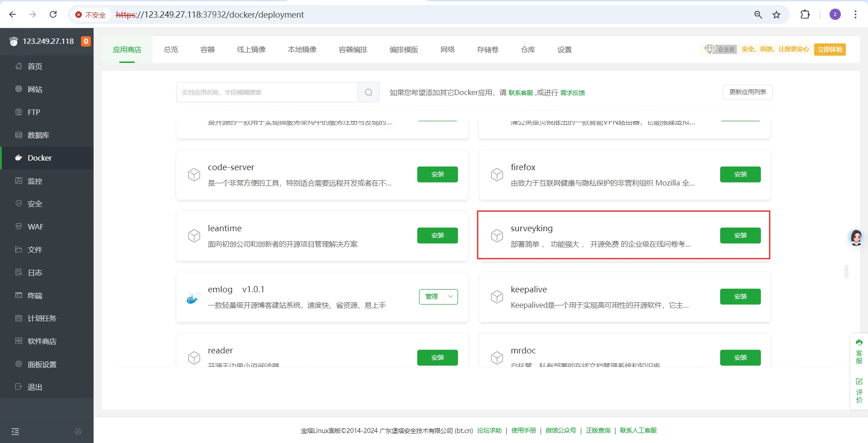Switch to the 设置 tab

565,50
